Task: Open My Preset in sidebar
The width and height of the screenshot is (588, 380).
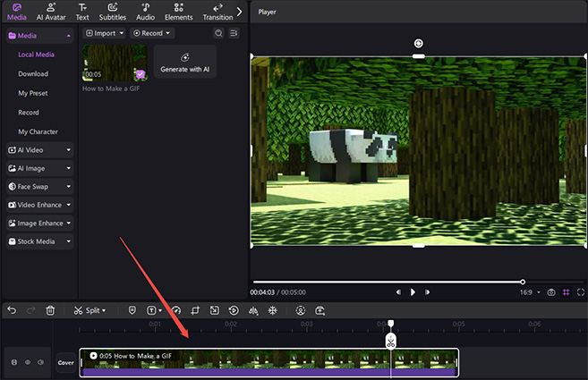Action: pos(33,93)
